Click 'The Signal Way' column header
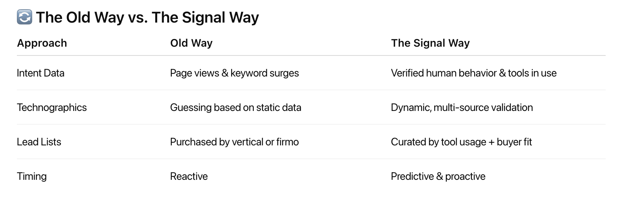This screenshot has height=202, width=644. (430, 43)
